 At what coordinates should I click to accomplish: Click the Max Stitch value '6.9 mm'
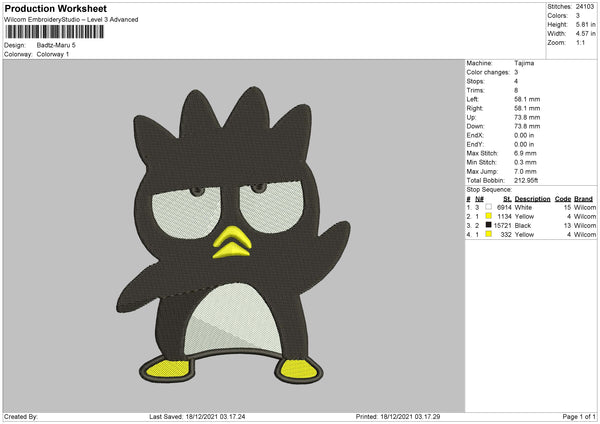525,153
